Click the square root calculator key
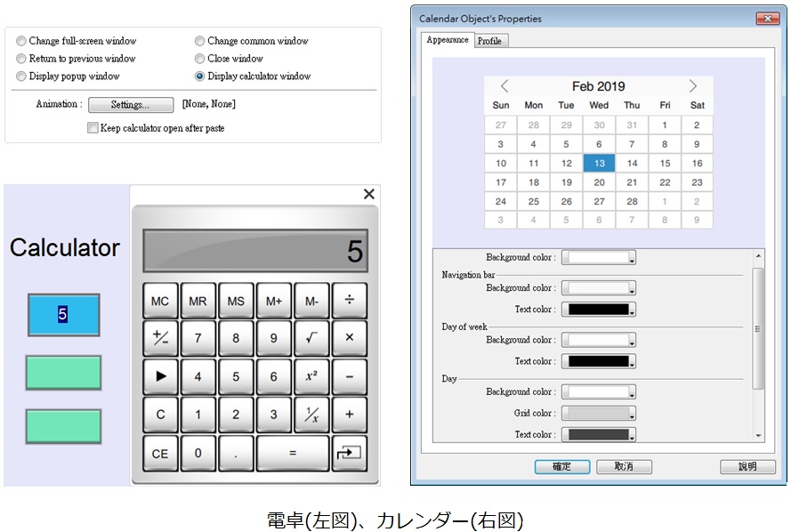 pos(311,338)
